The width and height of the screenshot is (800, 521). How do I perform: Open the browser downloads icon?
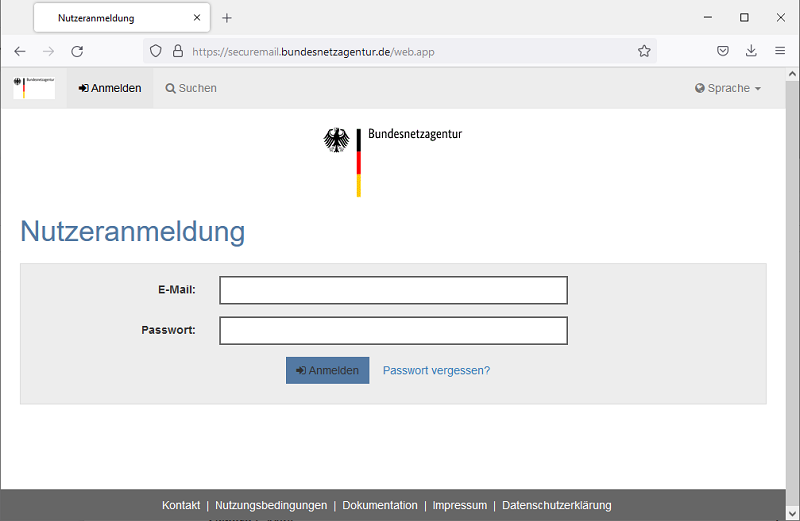(751, 51)
